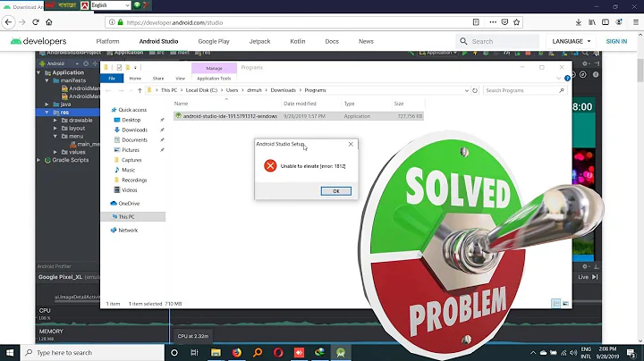Image resolution: width=644 pixels, height=361 pixels.
Task: Open the Firefox library icon
Action: (x=592, y=22)
